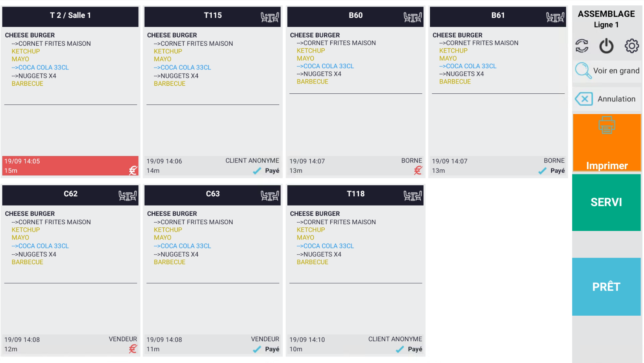Click the refresh sync arrows icon
The image size is (644, 363).
[x=582, y=46]
